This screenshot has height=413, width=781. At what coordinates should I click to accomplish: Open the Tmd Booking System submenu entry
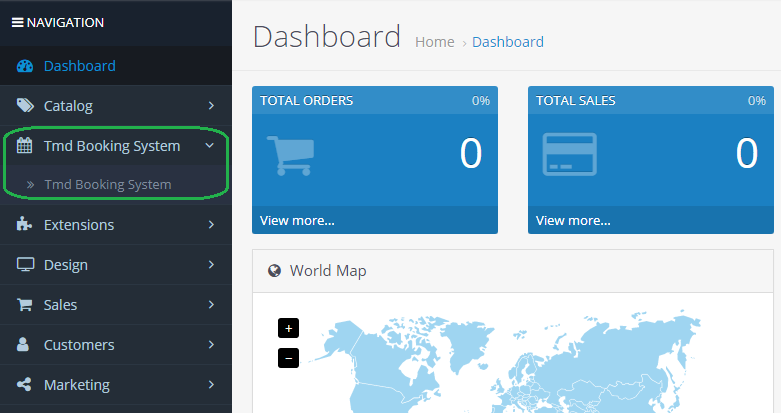pyautogui.click(x=116, y=185)
